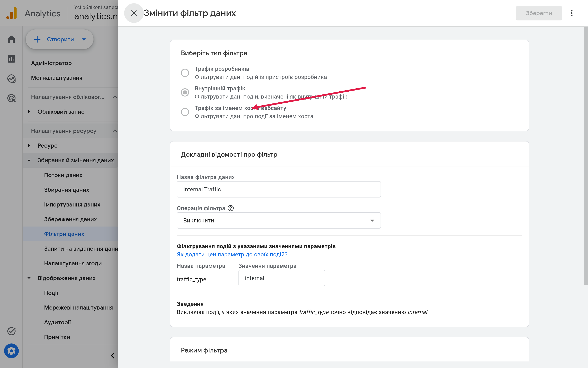Collapse the Відображення даних group
The height and width of the screenshot is (368, 588).
point(29,278)
